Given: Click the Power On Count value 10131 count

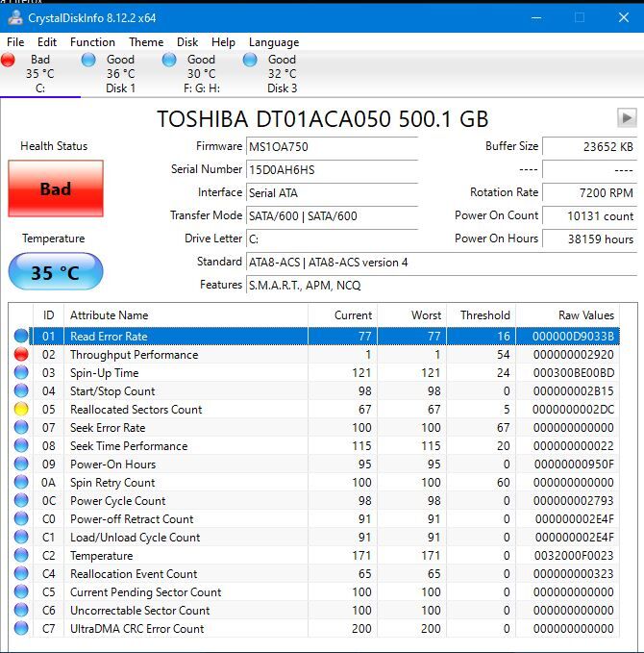Looking at the screenshot, I should 590,215.
